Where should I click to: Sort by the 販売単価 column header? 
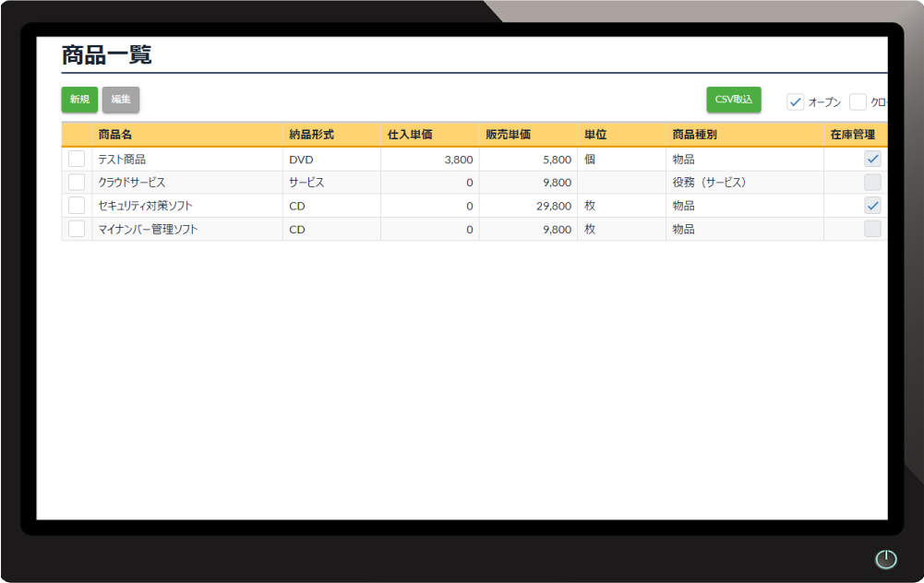tap(508, 135)
